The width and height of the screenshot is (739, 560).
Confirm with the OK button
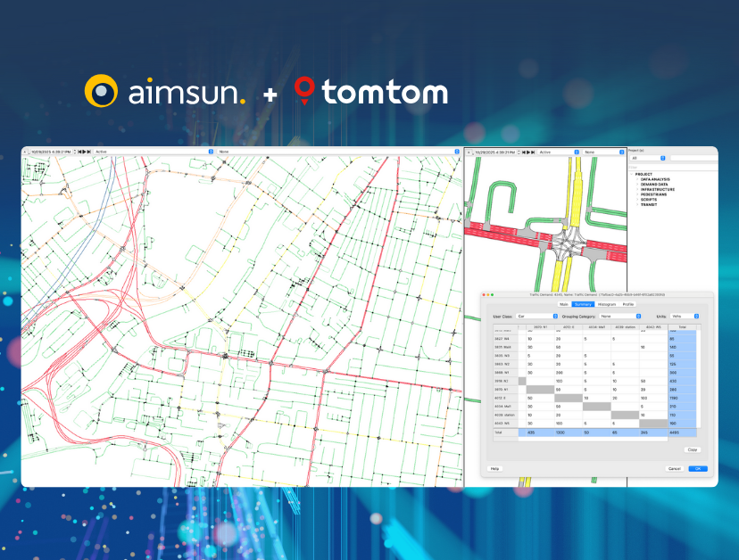[x=698, y=469]
